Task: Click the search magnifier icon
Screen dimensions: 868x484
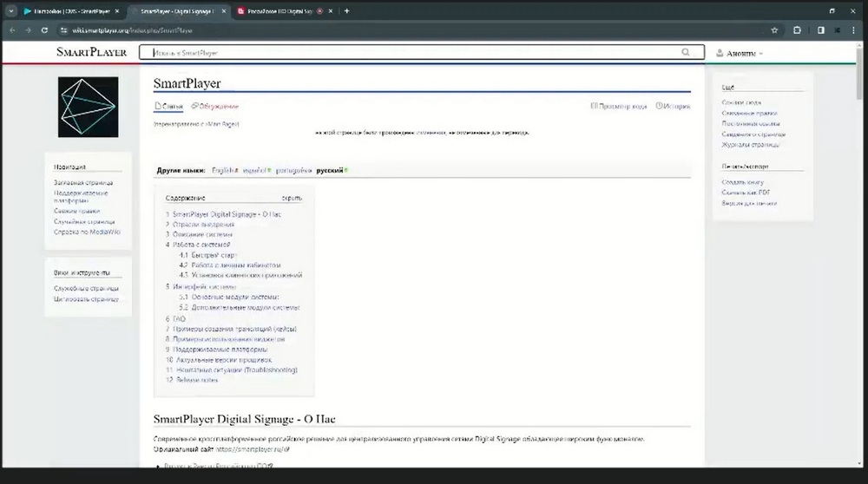Action: tap(686, 52)
